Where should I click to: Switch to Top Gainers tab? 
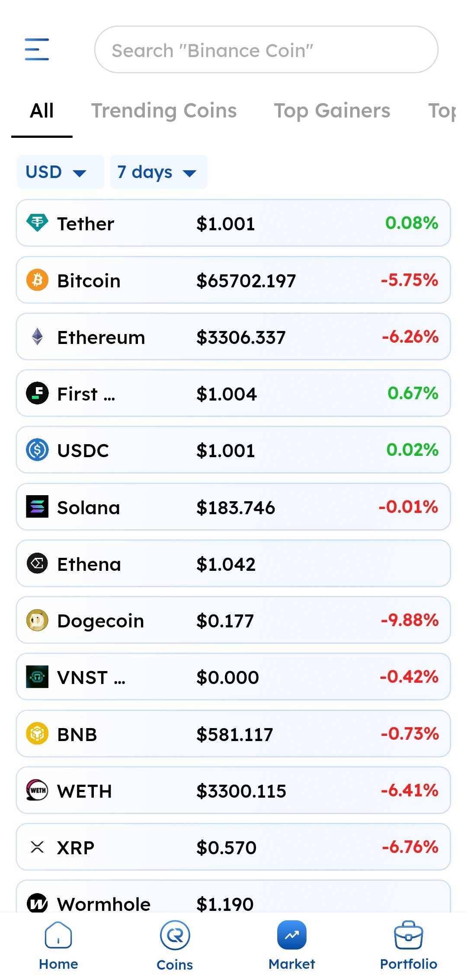[332, 111]
